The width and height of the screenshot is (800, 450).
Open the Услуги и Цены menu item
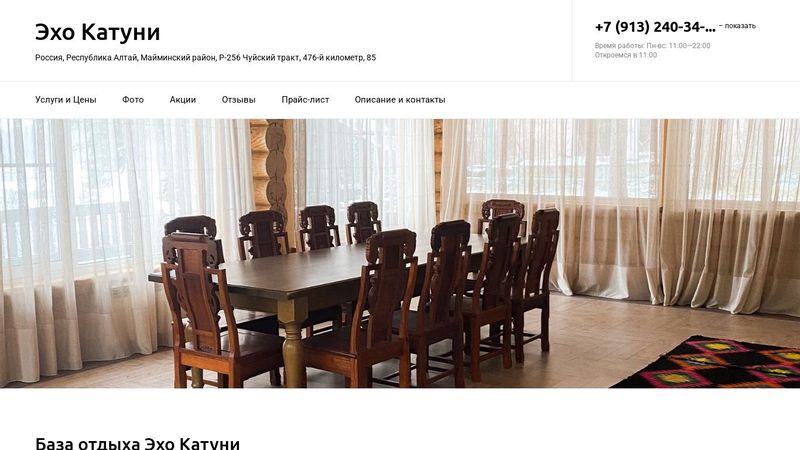click(x=65, y=100)
